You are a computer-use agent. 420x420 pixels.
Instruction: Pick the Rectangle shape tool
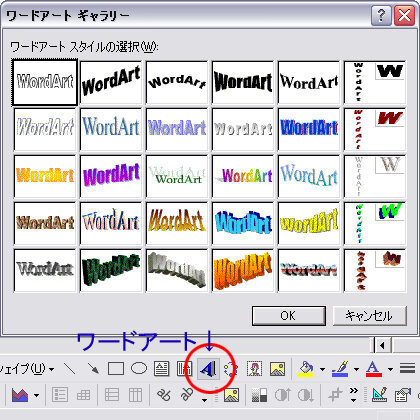click(116, 369)
